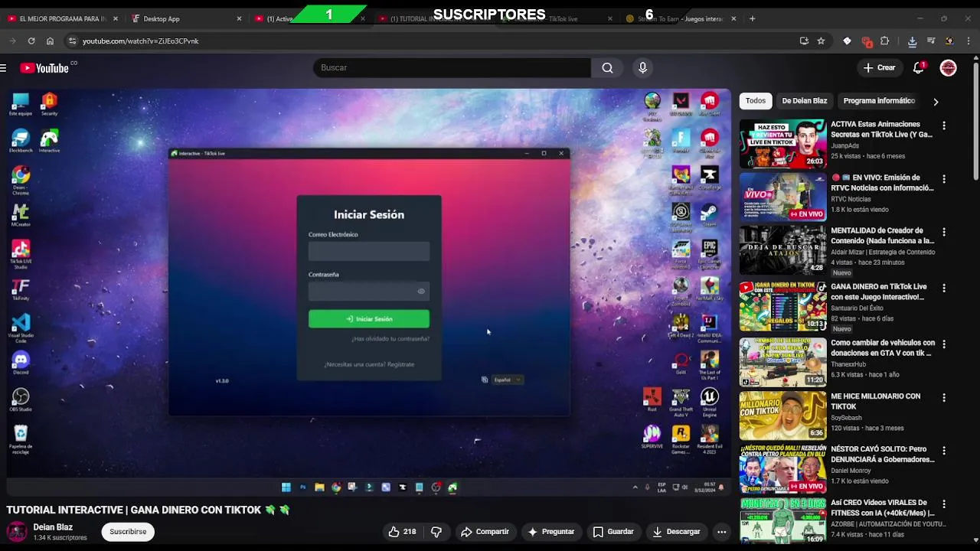Select the Programa informático filter chip
Screen dimensions: 980x551
pos(879,101)
